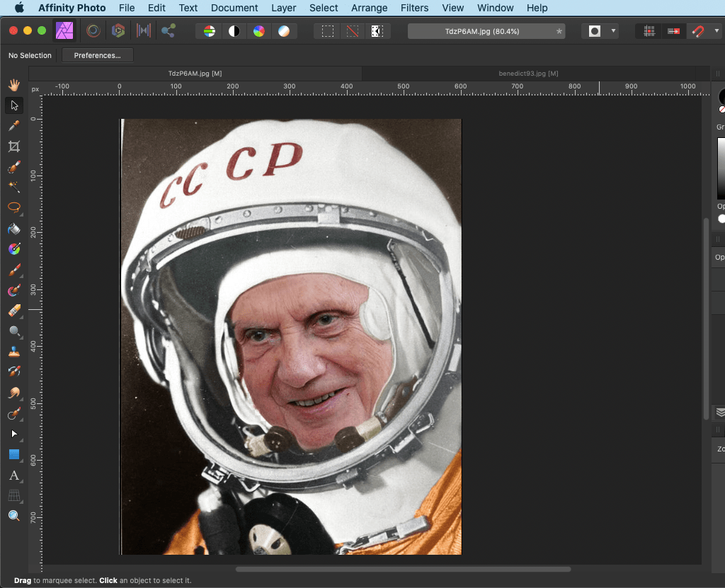Click the Auto White Balance button

coord(283,31)
